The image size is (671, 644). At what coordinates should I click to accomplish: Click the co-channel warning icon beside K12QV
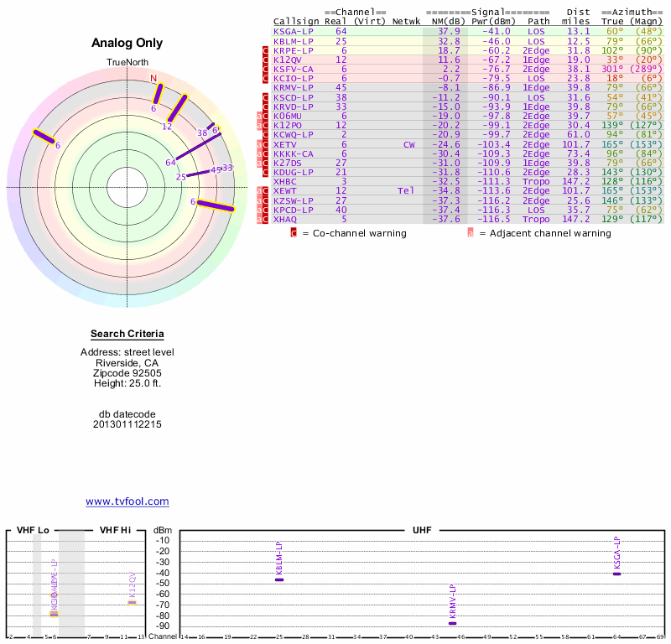point(266,60)
